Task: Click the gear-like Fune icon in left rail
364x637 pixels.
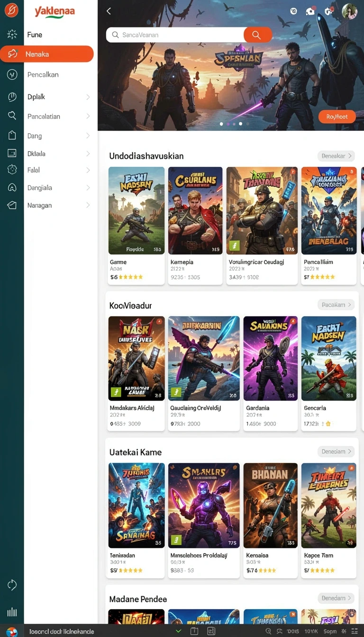Action: [12, 34]
